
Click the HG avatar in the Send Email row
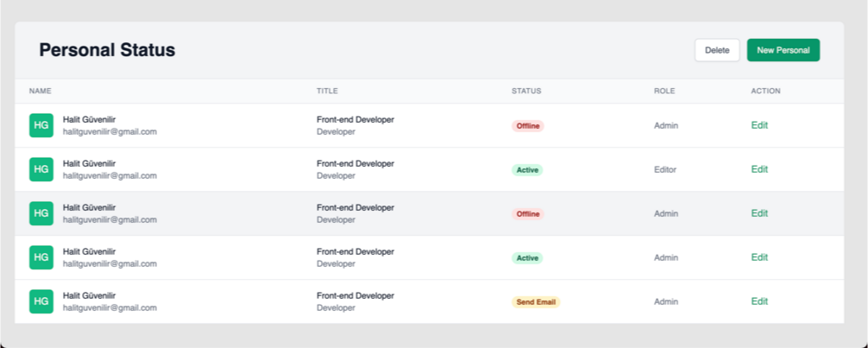point(41,301)
